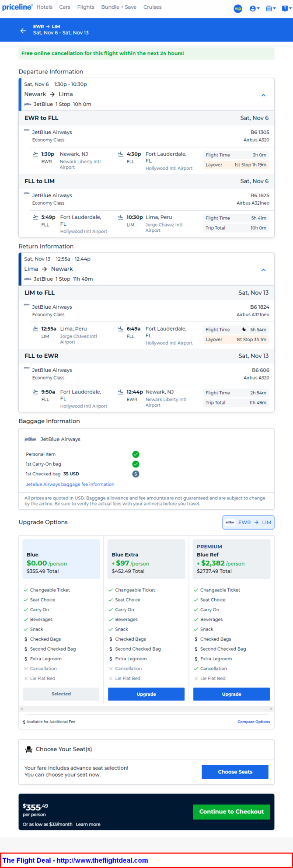Go to the Hotels menu item
Viewport: 293px width, 868px height.
[45, 7]
